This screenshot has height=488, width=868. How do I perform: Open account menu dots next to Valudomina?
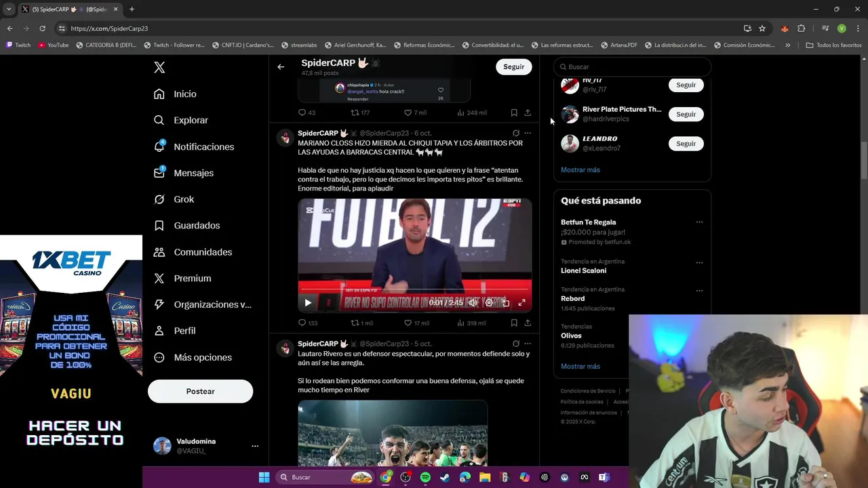255,446
